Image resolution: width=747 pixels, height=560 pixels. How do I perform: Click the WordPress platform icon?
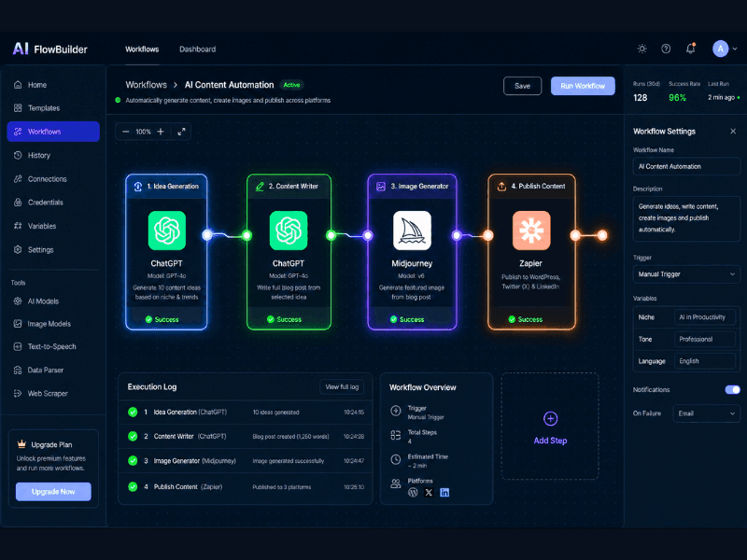[x=413, y=493]
